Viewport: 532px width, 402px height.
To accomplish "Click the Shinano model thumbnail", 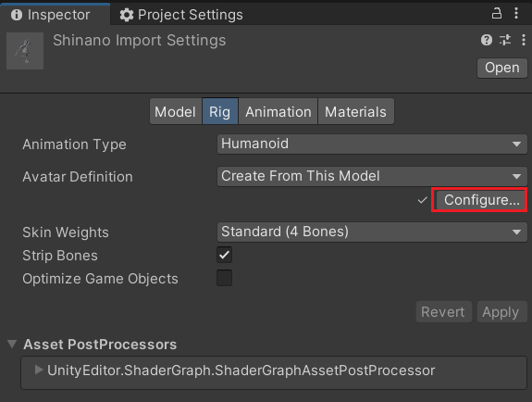I will tap(25, 51).
